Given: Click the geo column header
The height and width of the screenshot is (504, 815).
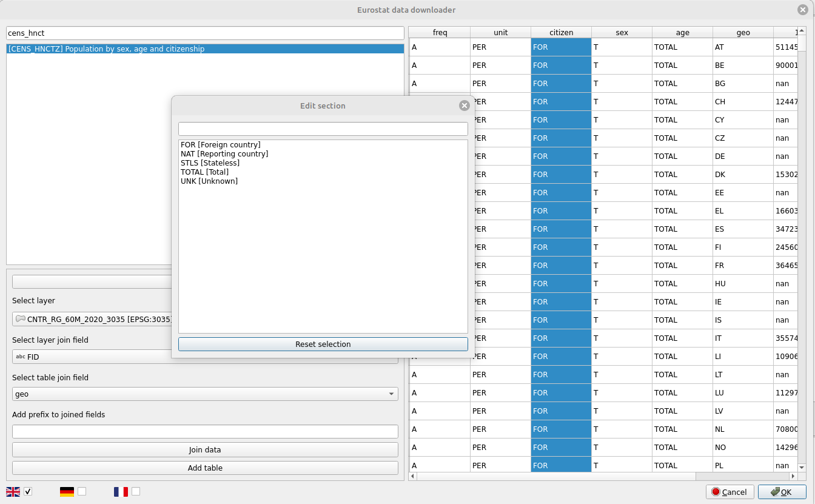Looking at the screenshot, I should (743, 33).
